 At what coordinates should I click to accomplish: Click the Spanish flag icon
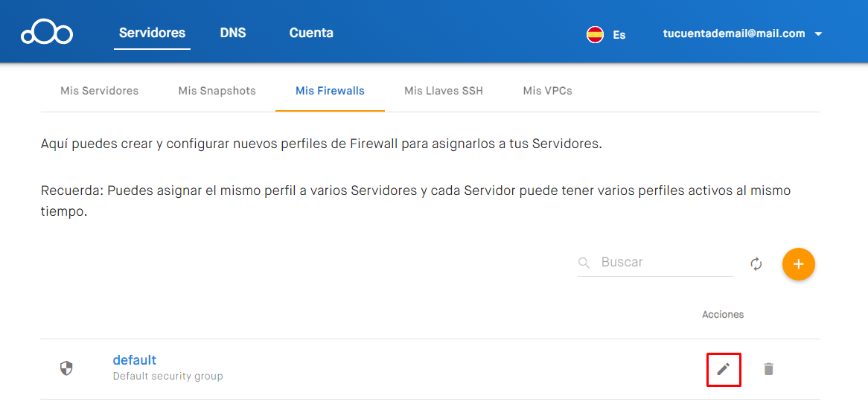pos(595,34)
